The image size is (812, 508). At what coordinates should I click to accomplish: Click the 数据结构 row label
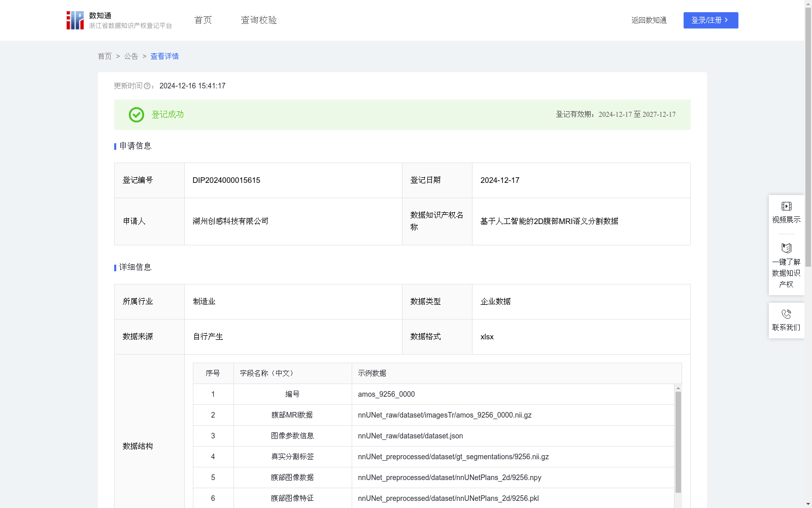(x=138, y=447)
